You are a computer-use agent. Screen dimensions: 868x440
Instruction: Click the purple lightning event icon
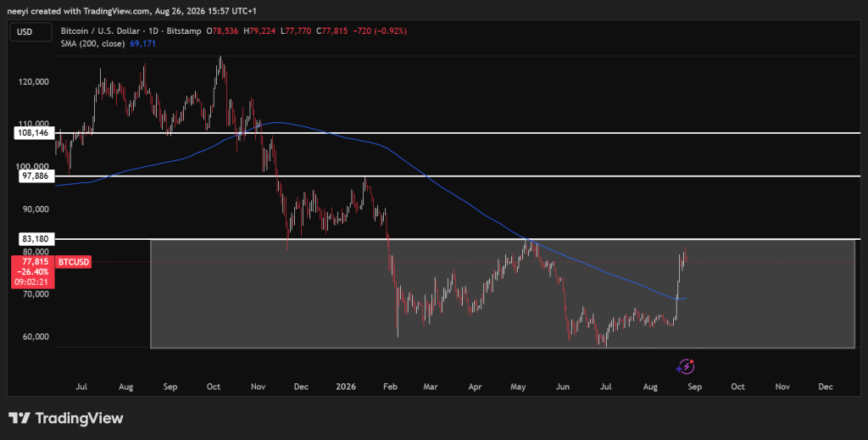click(686, 366)
